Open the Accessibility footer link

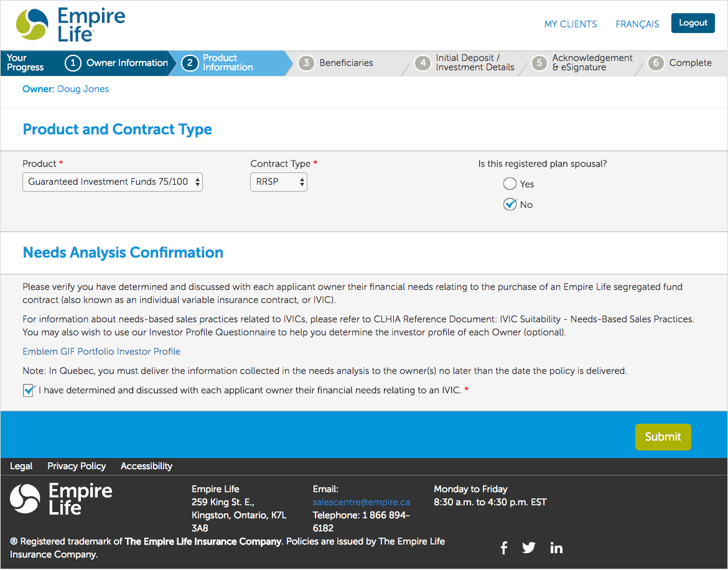tap(147, 466)
